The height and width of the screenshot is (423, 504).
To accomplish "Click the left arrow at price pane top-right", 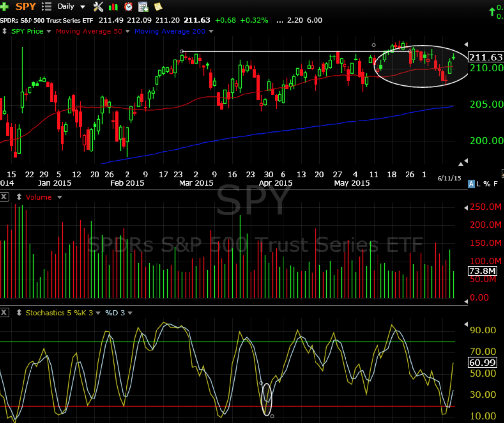I will (466, 44).
